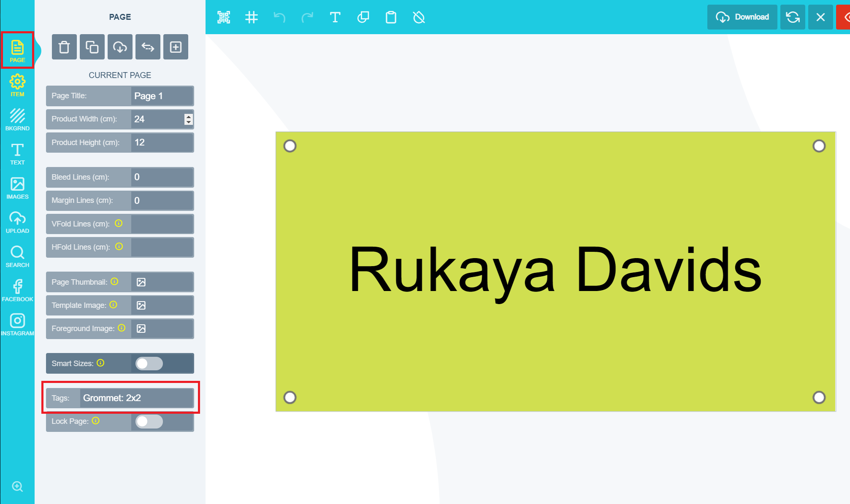Toggle the Smart Sizes switch
Viewport: 850px width, 504px height.
(x=149, y=364)
